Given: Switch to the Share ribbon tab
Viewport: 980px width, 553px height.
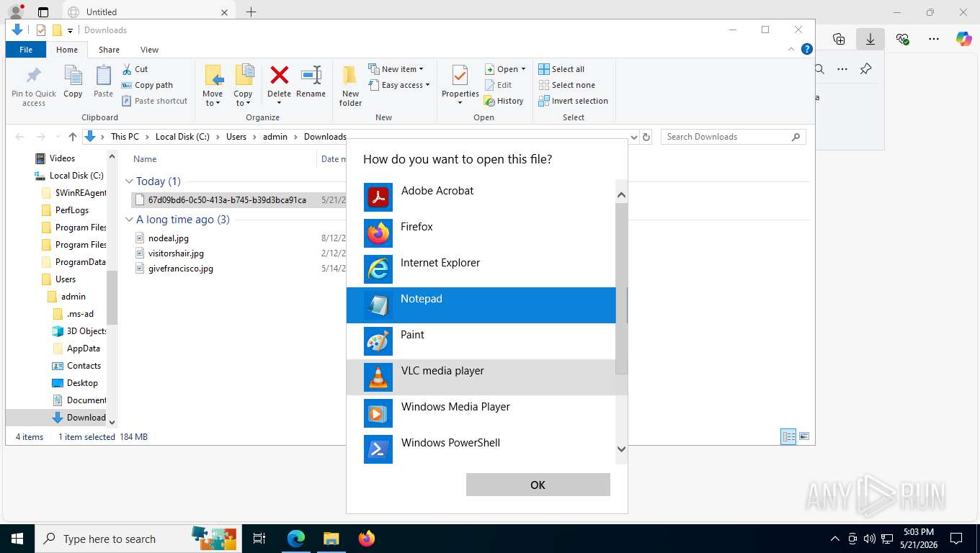Looking at the screenshot, I should (x=110, y=50).
